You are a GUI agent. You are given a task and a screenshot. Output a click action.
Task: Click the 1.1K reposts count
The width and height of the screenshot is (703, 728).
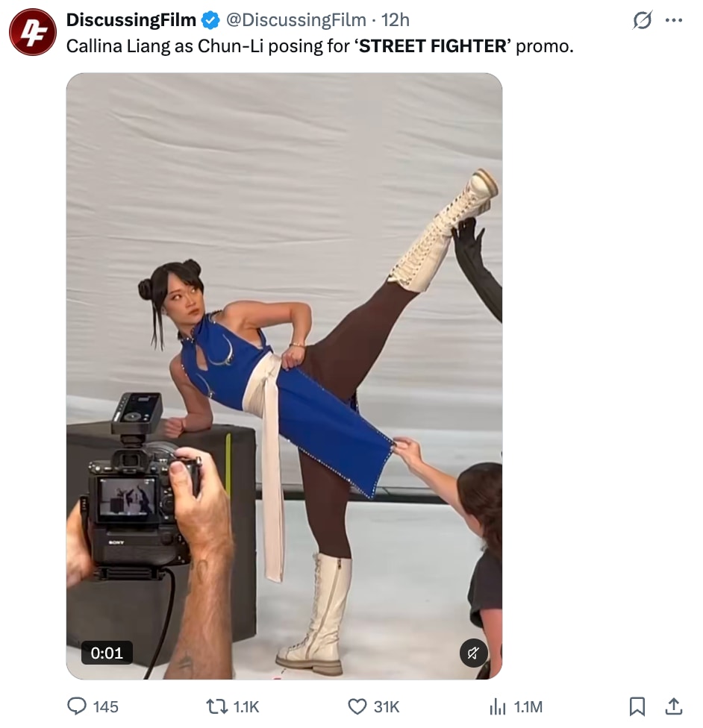(x=246, y=706)
